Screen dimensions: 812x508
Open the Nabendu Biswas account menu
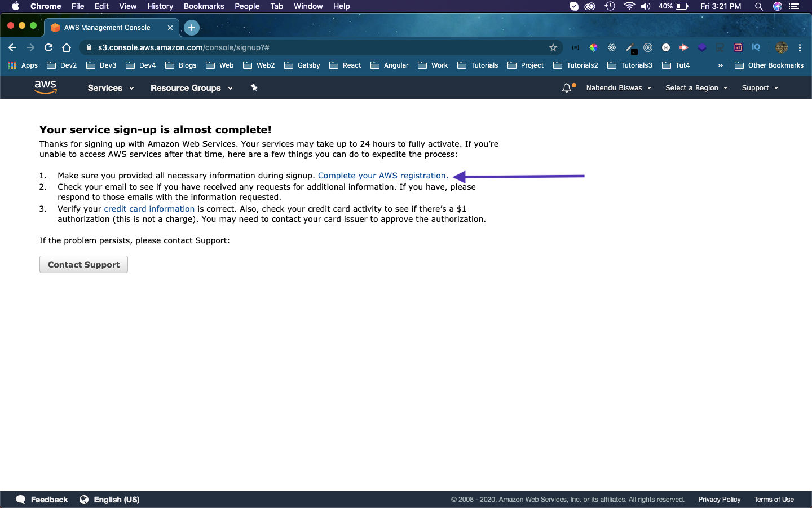point(619,87)
